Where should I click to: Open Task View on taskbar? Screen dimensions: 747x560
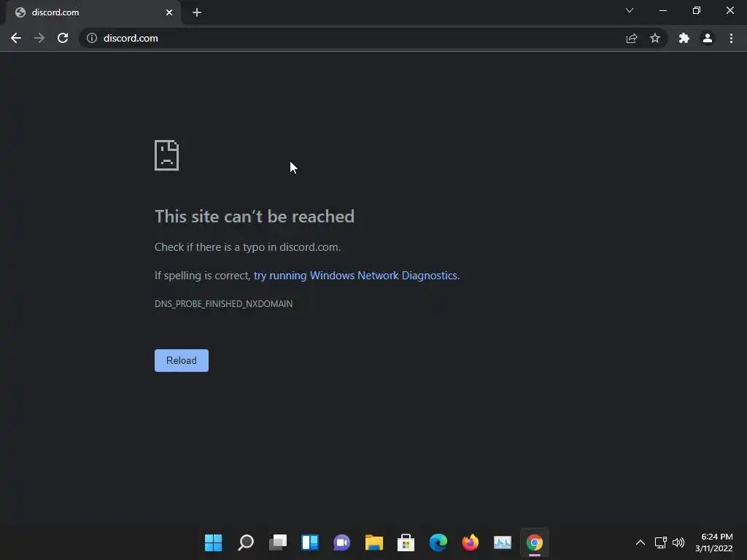[x=278, y=542]
